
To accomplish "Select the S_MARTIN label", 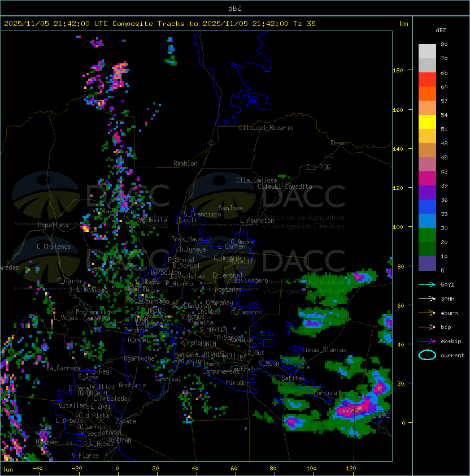I will [214, 330].
